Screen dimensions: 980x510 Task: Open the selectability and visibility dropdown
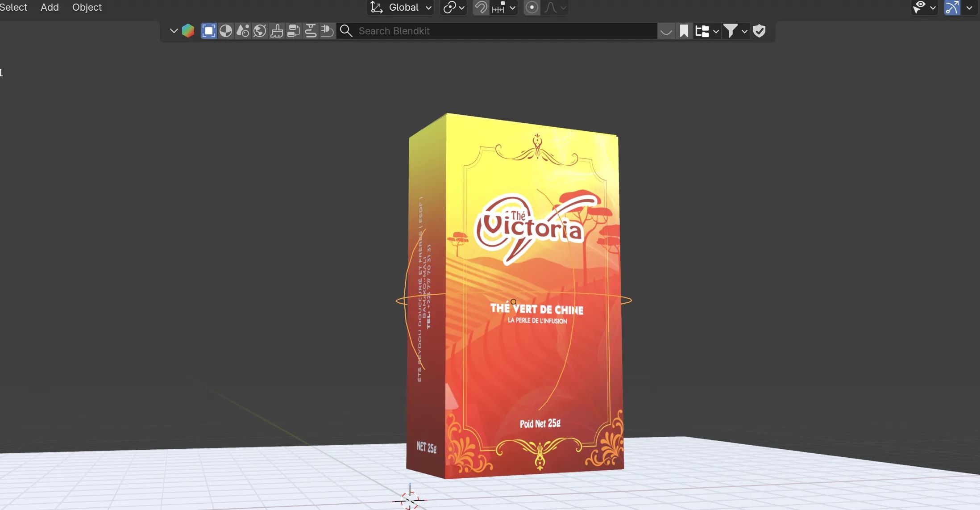[x=924, y=7]
